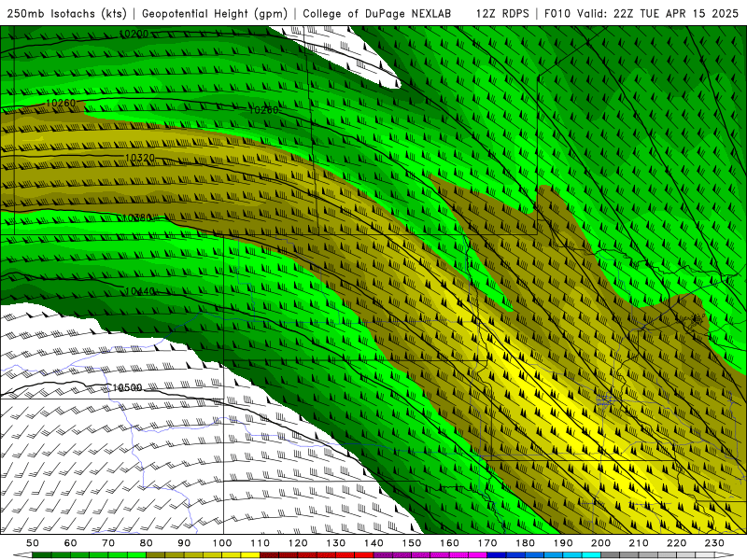Screen dimensions: 747x560
Task: Click the '50' value on color scale
Action: tap(33, 543)
